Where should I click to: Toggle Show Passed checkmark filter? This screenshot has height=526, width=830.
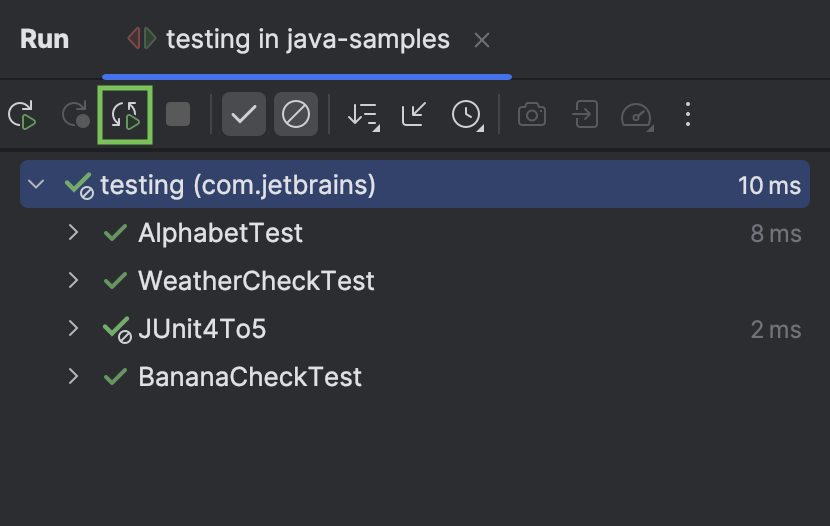pyautogui.click(x=243, y=114)
